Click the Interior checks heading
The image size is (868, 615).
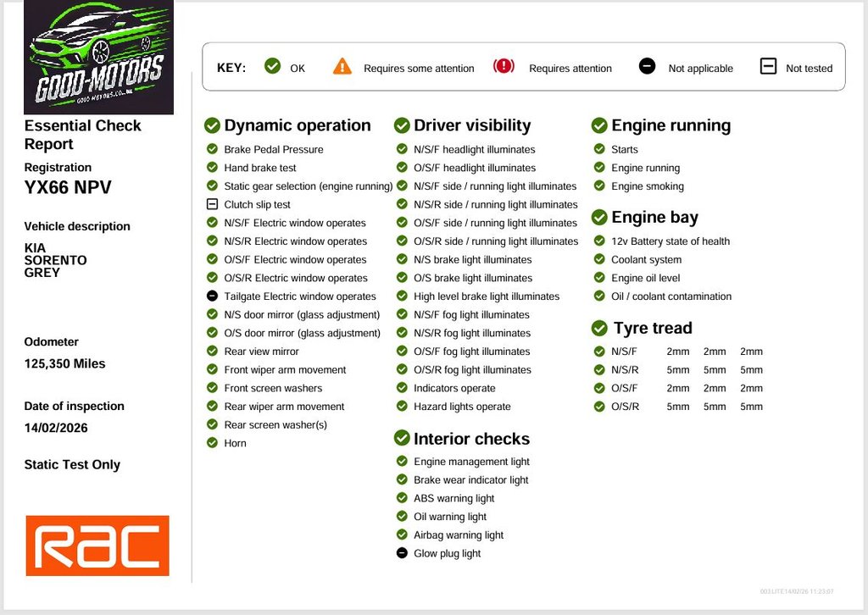[471, 439]
